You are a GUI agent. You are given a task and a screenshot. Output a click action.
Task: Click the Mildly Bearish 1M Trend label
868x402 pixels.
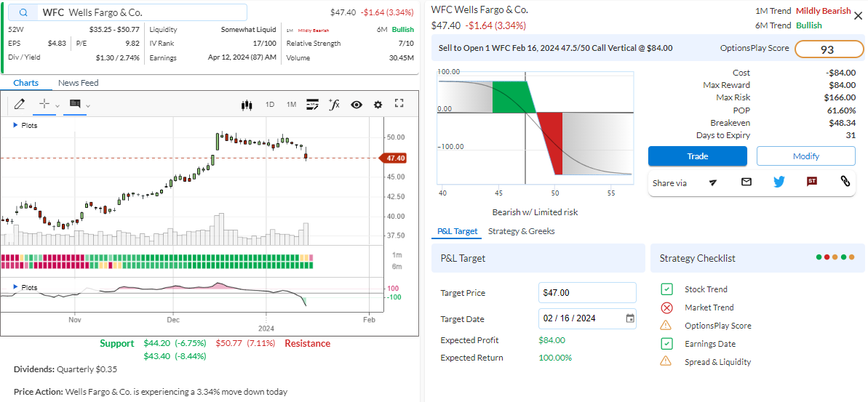coord(823,10)
